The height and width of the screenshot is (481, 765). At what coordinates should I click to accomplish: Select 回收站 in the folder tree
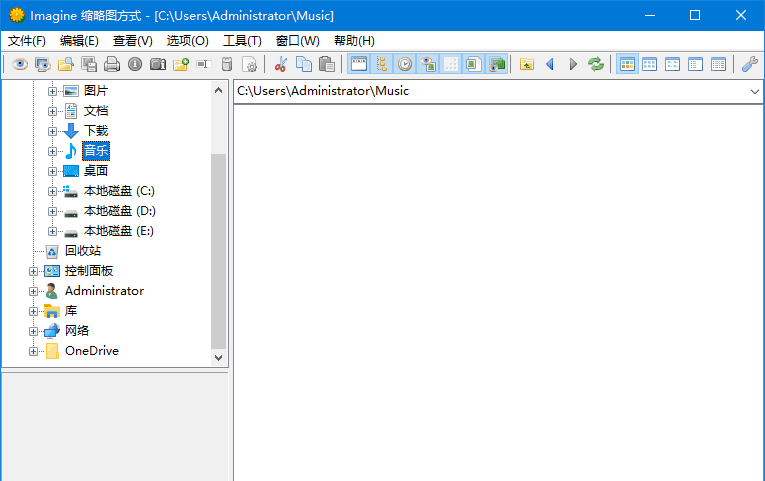83,251
